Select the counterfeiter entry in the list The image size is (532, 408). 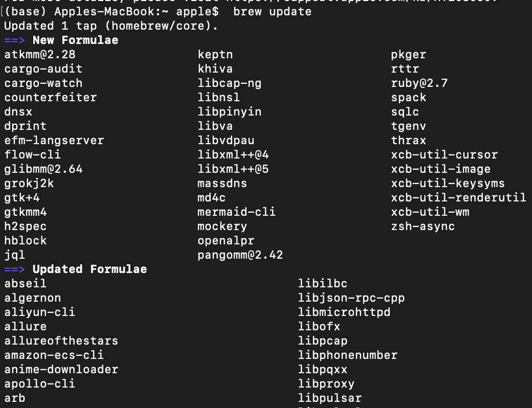(51, 97)
